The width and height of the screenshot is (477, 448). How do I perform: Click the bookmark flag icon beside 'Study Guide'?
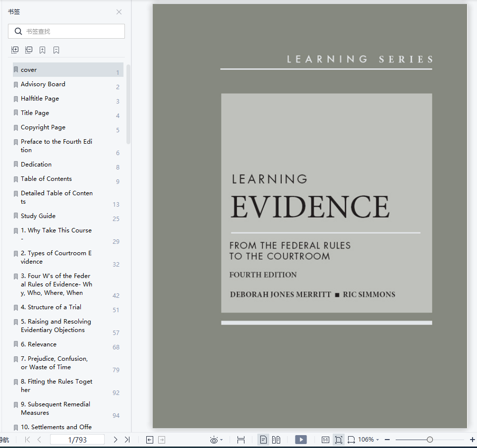click(x=16, y=216)
